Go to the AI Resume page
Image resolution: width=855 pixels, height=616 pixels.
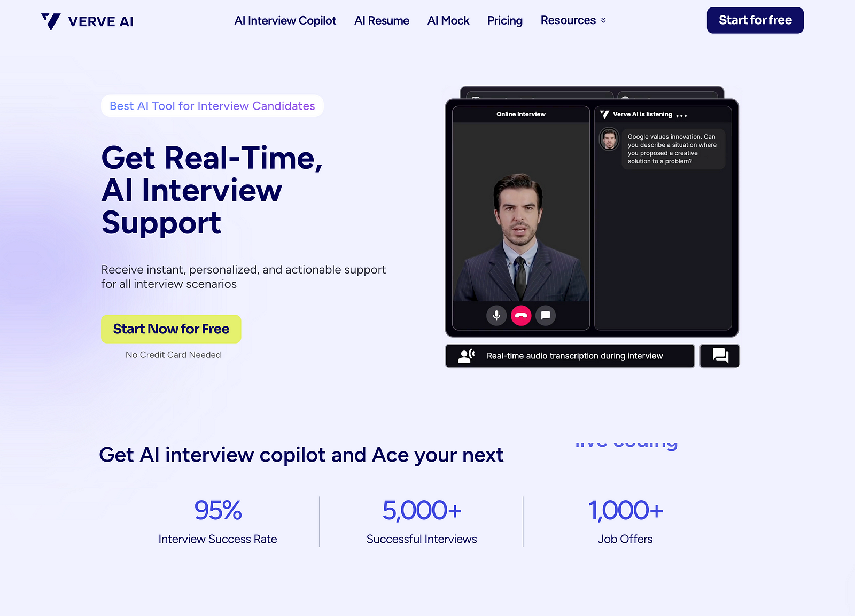(x=382, y=20)
